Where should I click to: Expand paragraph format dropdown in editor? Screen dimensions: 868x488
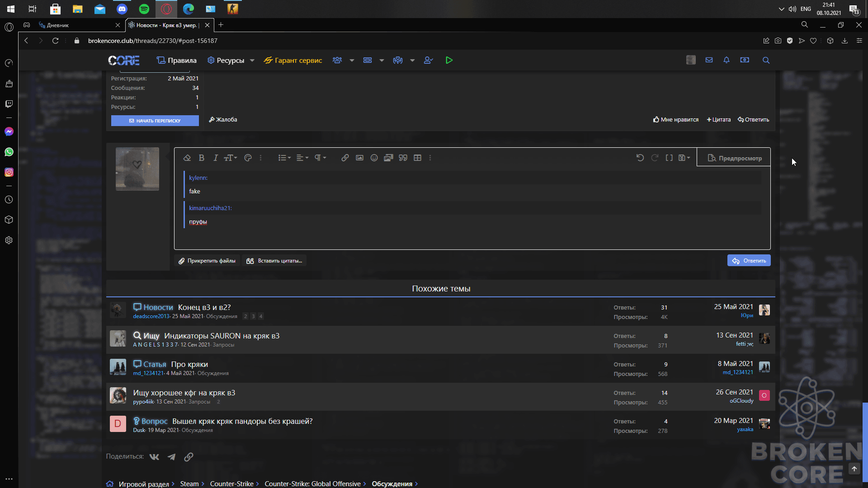coord(320,158)
